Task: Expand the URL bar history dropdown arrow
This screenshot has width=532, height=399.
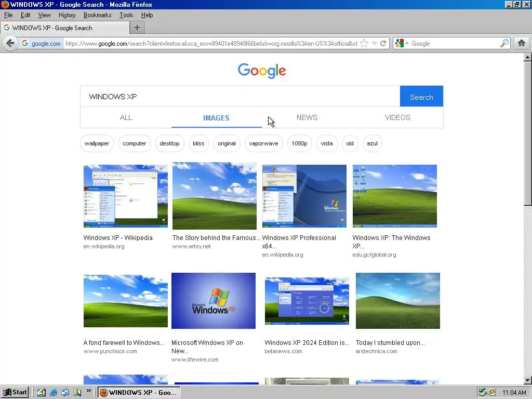Action: click(x=374, y=44)
